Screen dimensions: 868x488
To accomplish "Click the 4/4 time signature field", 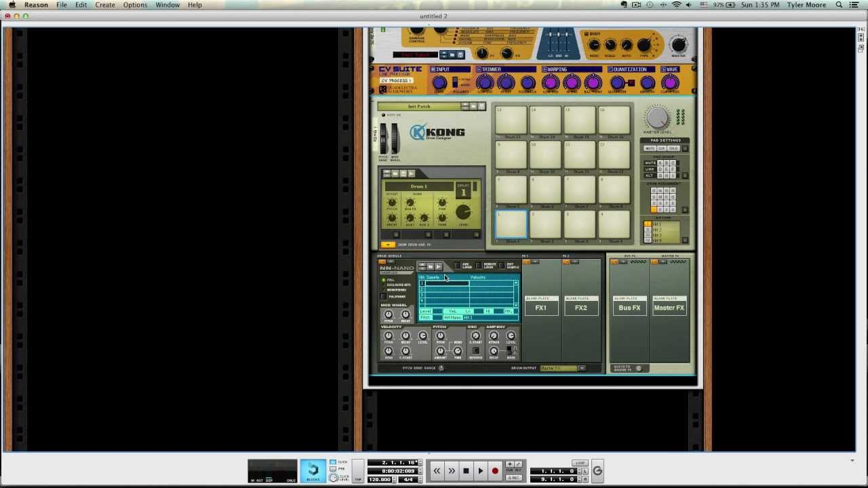I will click(409, 480).
